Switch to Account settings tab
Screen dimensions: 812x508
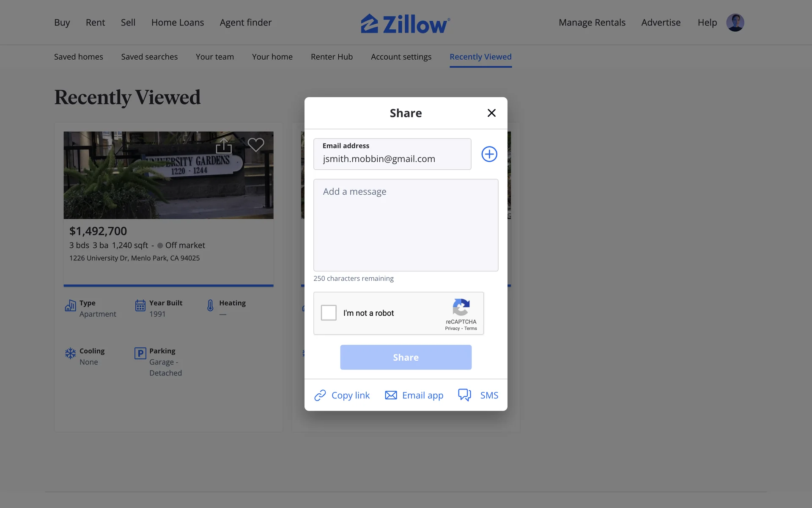point(401,57)
